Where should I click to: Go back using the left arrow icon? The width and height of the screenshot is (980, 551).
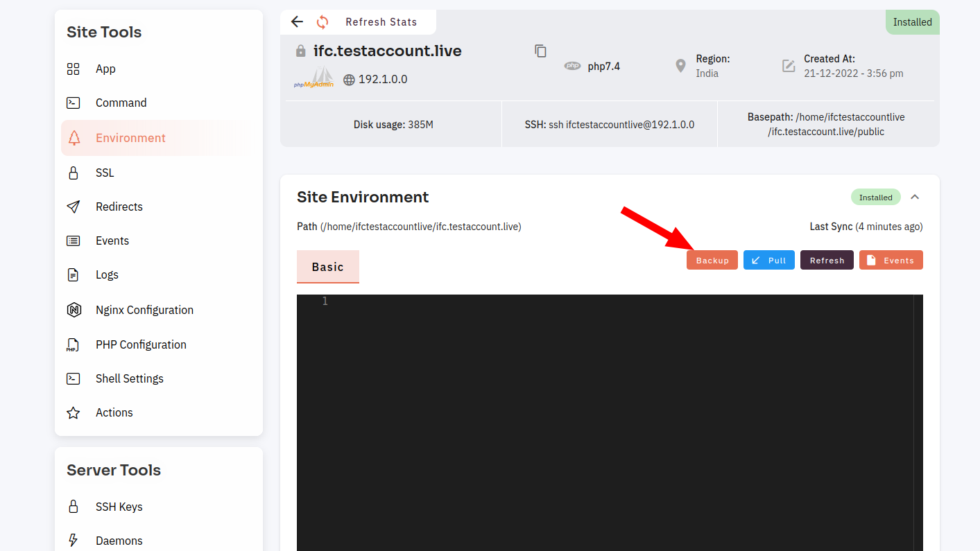click(x=297, y=21)
